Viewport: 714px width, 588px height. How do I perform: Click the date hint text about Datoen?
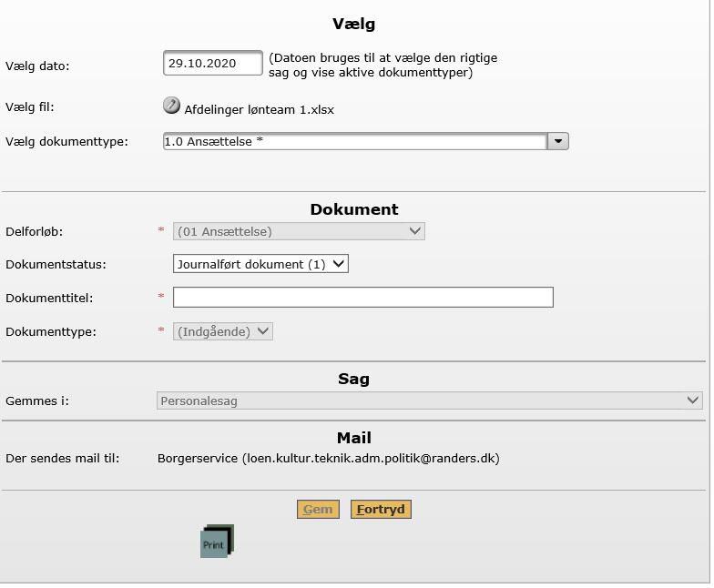382,66
